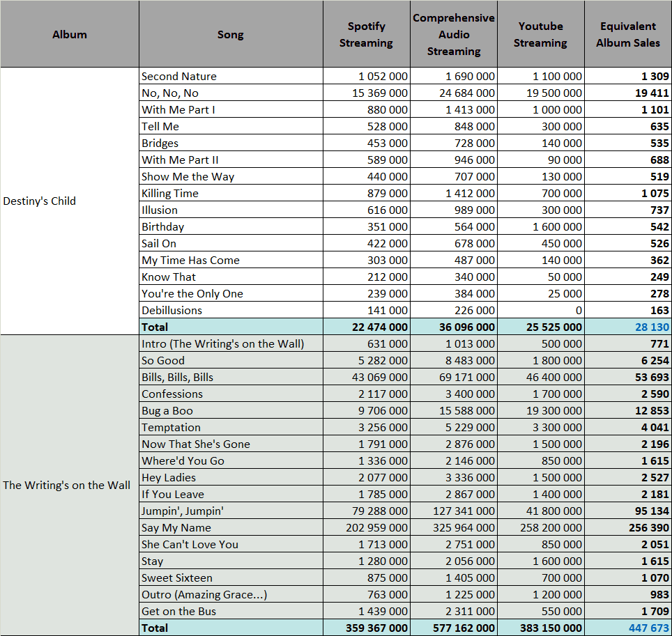
Task: Click the Tell Me song cell
Action: (x=231, y=126)
